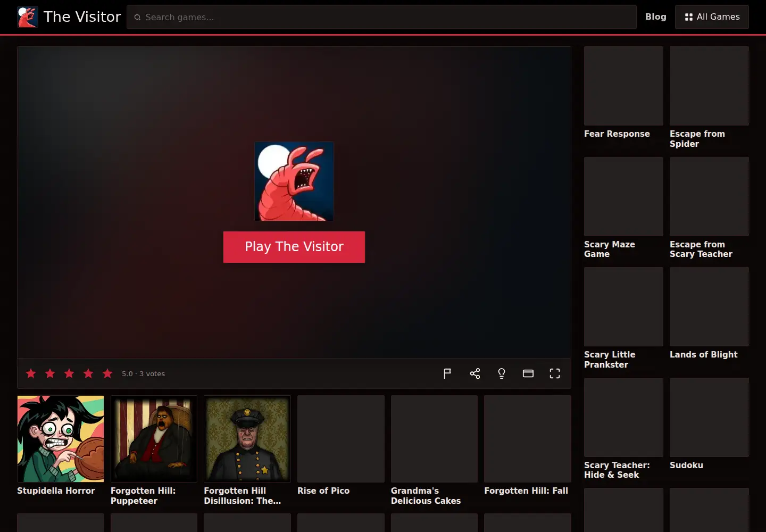The image size is (766, 532).
Task: Rate the game five stars
Action: pos(107,373)
